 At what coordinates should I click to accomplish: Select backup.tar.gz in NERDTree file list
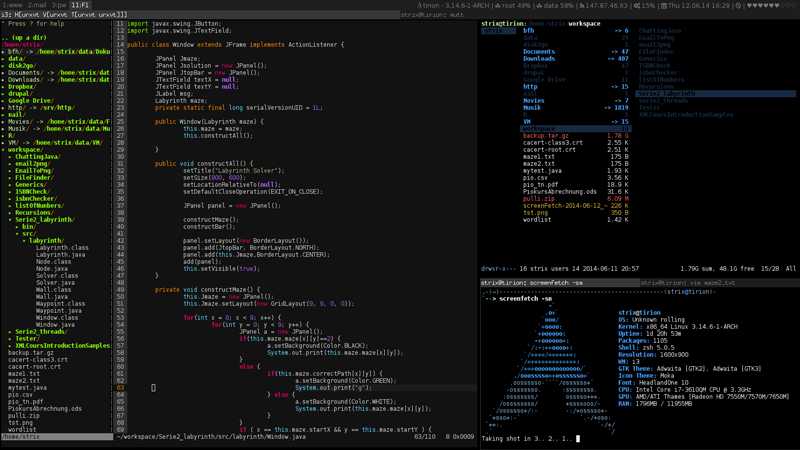pyautogui.click(x=31, y=353)
